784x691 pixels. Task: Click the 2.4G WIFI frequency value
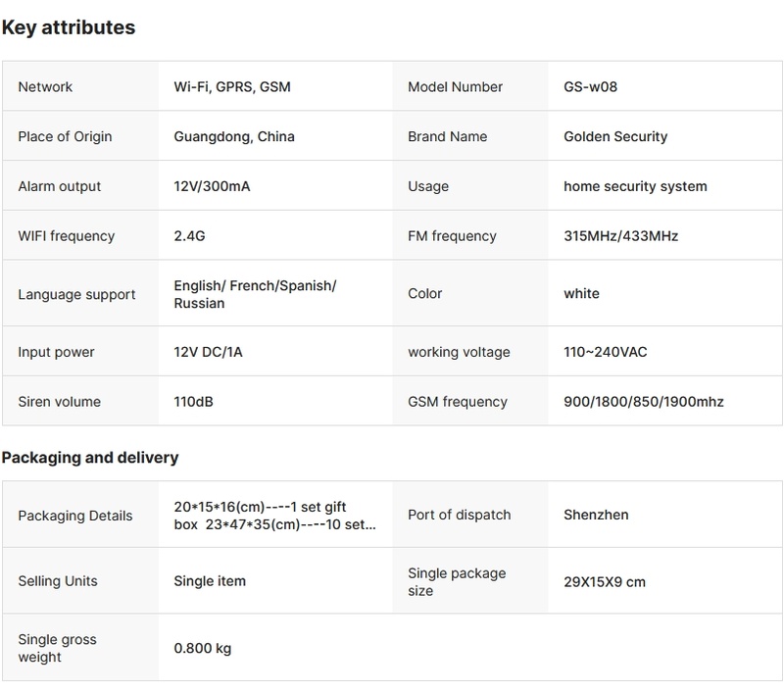(189, 236)
